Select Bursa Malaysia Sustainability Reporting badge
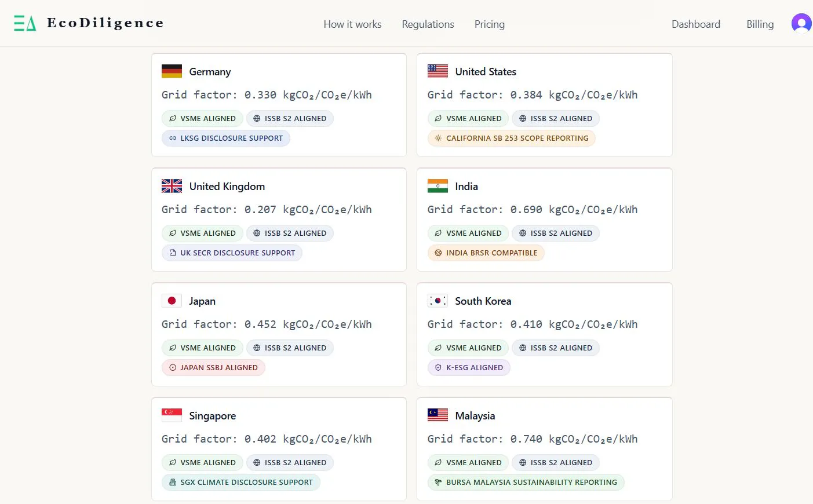This screenshot has width=813, height=504. pos(526,483)
